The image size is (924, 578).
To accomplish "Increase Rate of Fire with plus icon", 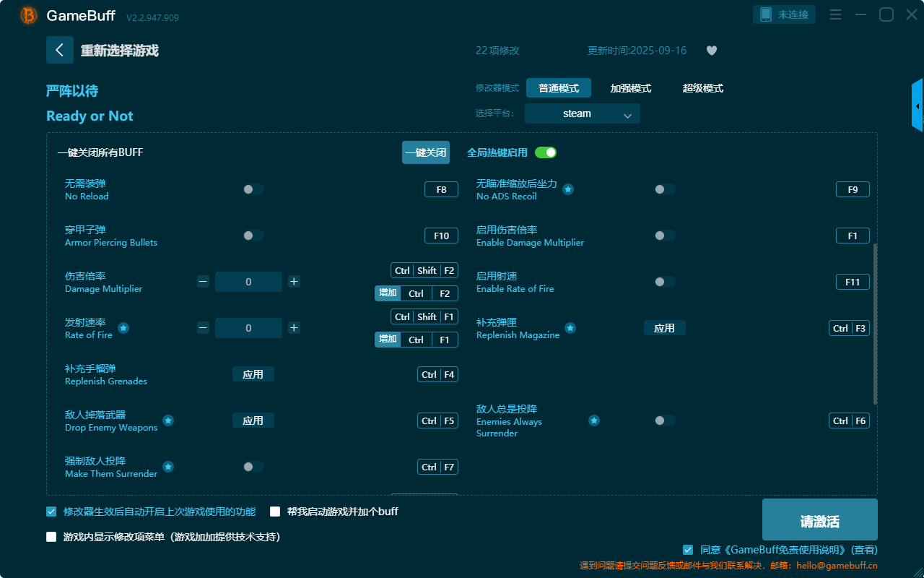I will click(294, 328).
